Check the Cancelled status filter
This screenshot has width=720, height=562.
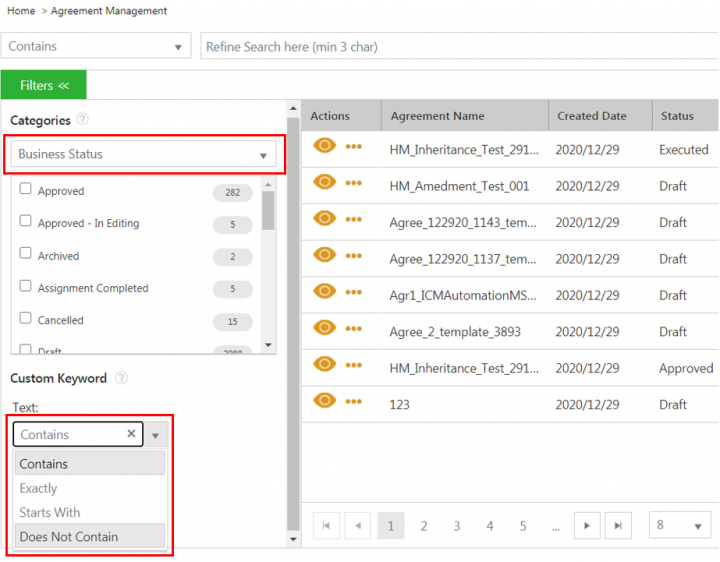tap(25, 318)
